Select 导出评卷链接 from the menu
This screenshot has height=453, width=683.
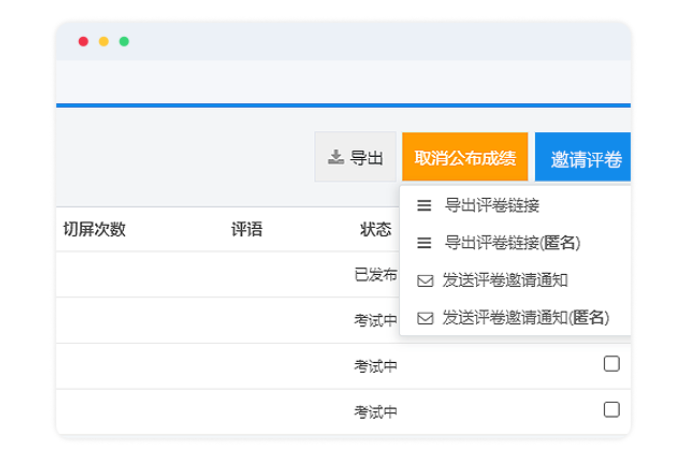pyautogui.click(x=491, y=205)
